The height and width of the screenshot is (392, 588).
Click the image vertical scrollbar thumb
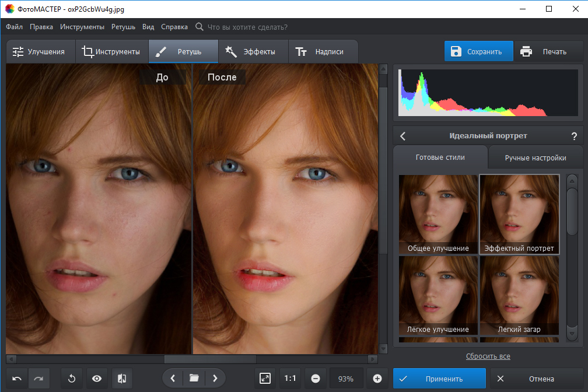[383, 171]
